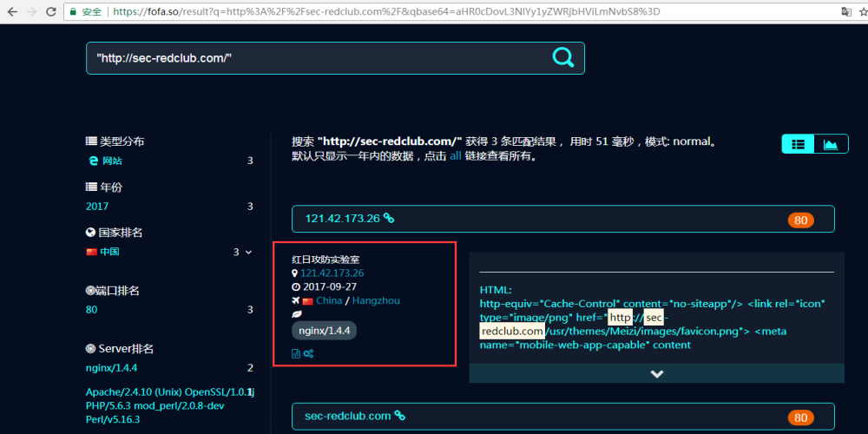The height and width of the screenshot is (434, 868).
Task: Click the 年份 list icon heading
Action: (91, 187)
